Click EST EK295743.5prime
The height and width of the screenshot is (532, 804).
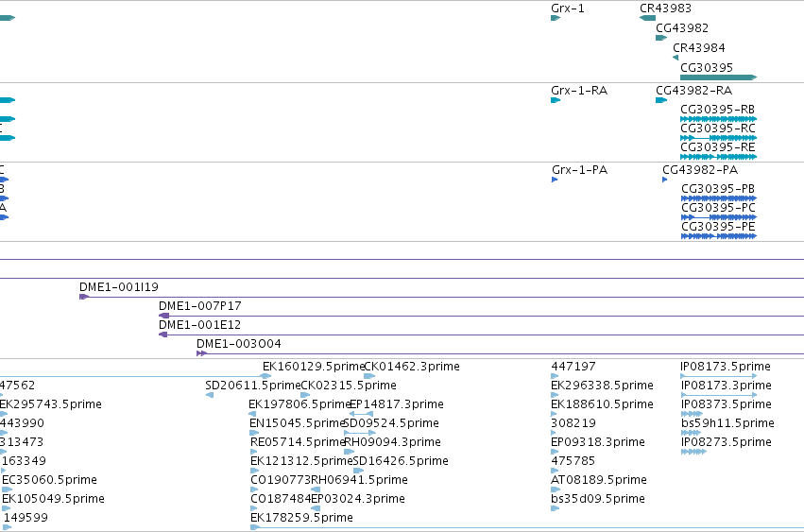pos(4,414)
